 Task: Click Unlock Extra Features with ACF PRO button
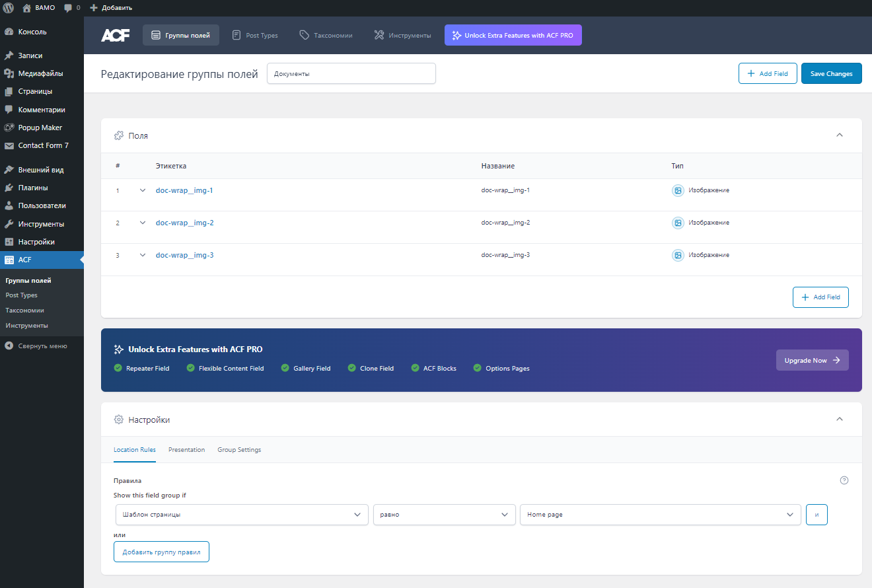coord(513,35)
